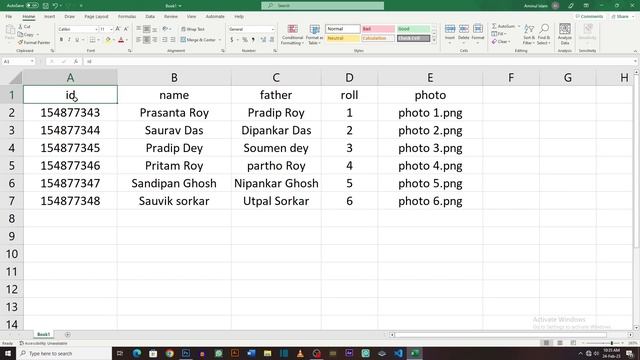Click the Accounting dollar format icon

pos(232,40)
